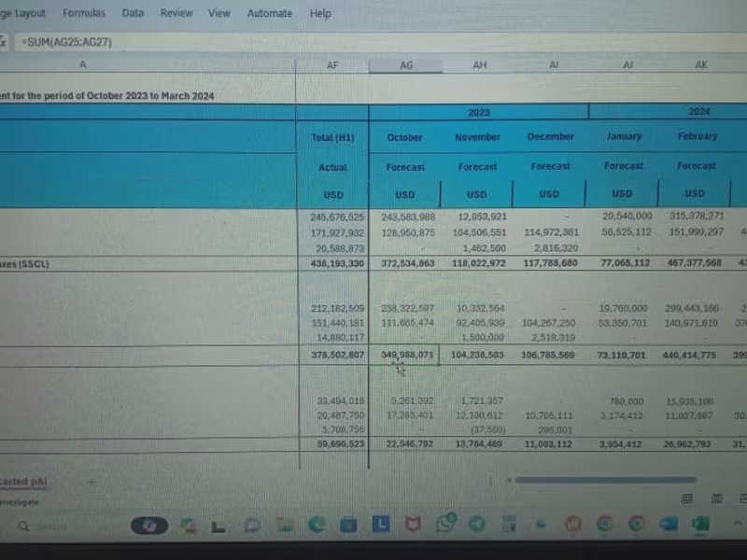Select cell with value 440,414,775
This screenshot has height=560, width=747.
(690, 355)
